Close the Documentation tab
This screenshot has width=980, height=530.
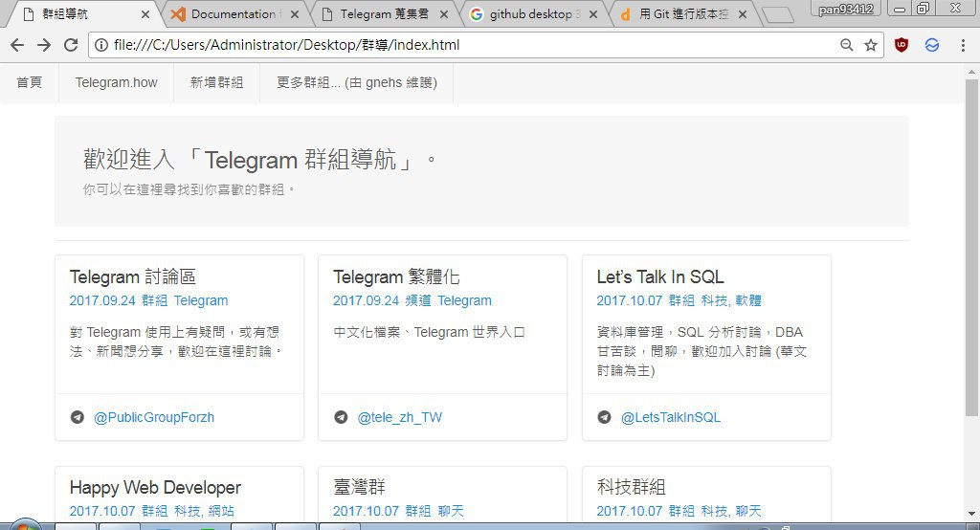295,13
